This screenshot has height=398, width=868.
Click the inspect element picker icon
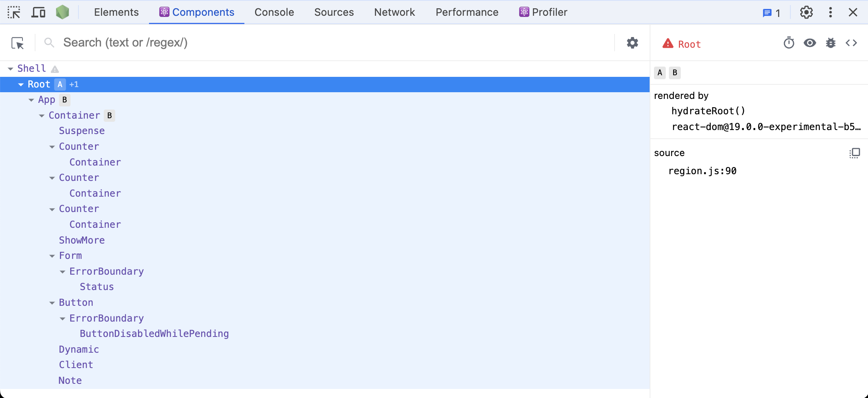click(14, 13)
